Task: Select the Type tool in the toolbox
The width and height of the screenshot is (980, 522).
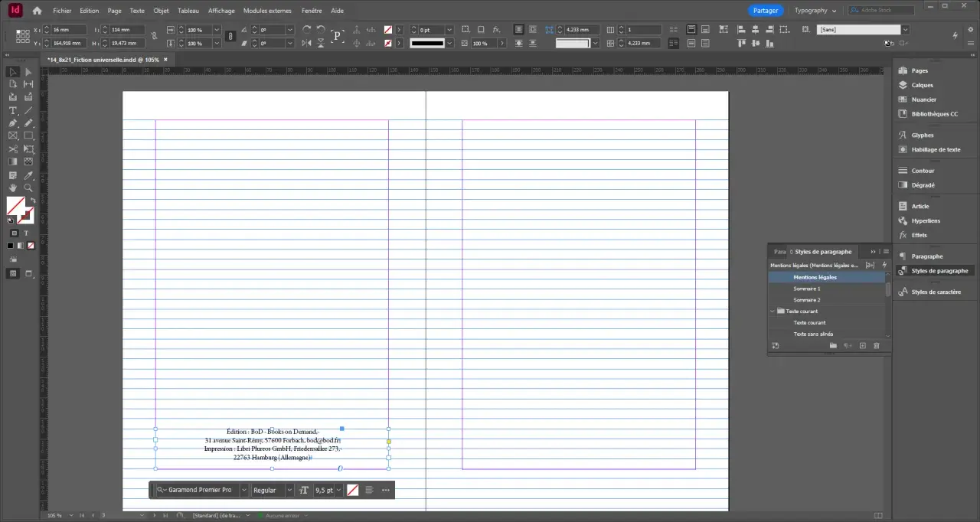Action: pos(13,110)
